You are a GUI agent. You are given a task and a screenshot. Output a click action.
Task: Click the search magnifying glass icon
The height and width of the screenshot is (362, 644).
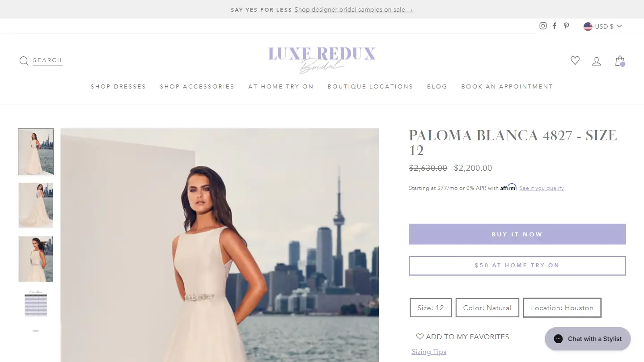click(24, 61)
